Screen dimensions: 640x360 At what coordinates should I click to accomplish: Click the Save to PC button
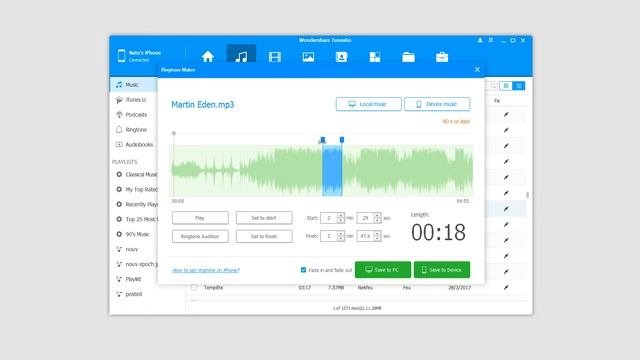(x=382, y=270)
